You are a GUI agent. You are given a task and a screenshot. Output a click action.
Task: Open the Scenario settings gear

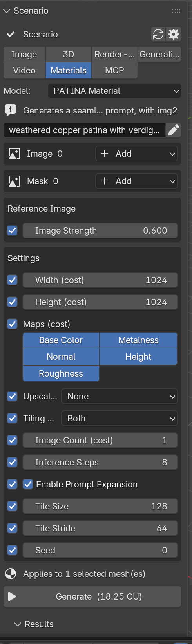click(174, 34)
